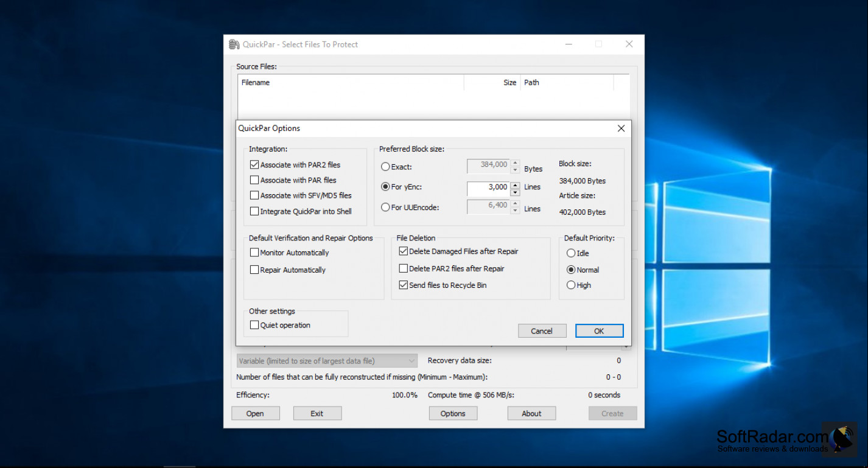
Task: Click the Size column header
Action: 492,83
